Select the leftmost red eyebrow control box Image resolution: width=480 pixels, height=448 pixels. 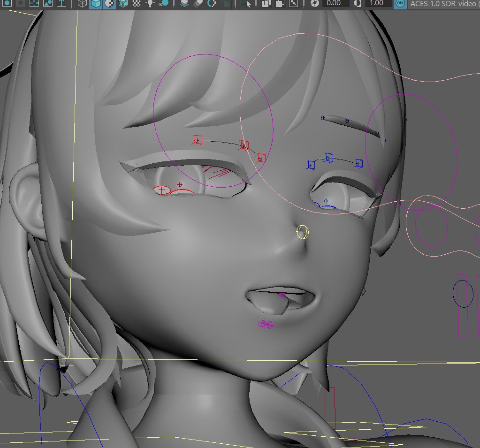click(198, 140)
